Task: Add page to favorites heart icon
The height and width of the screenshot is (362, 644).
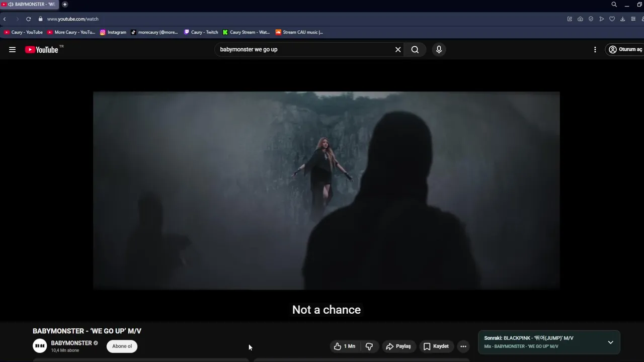Action: click(612, 19)
